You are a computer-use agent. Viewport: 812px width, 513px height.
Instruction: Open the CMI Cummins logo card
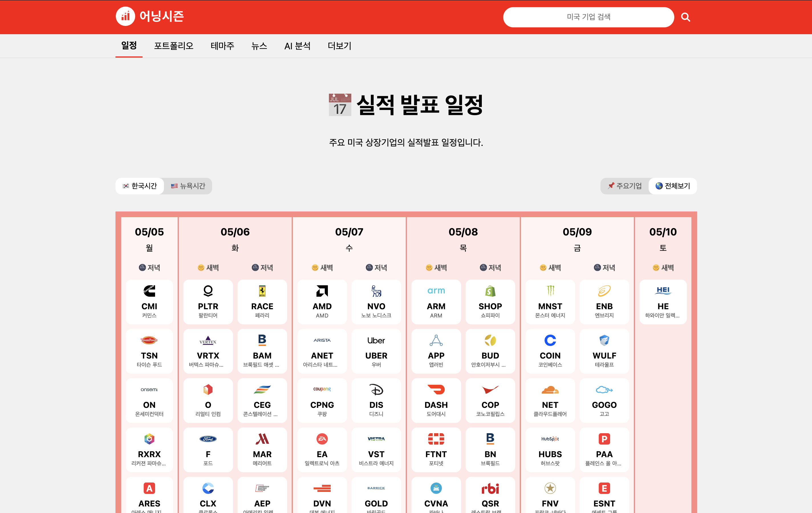coord(149,302)
